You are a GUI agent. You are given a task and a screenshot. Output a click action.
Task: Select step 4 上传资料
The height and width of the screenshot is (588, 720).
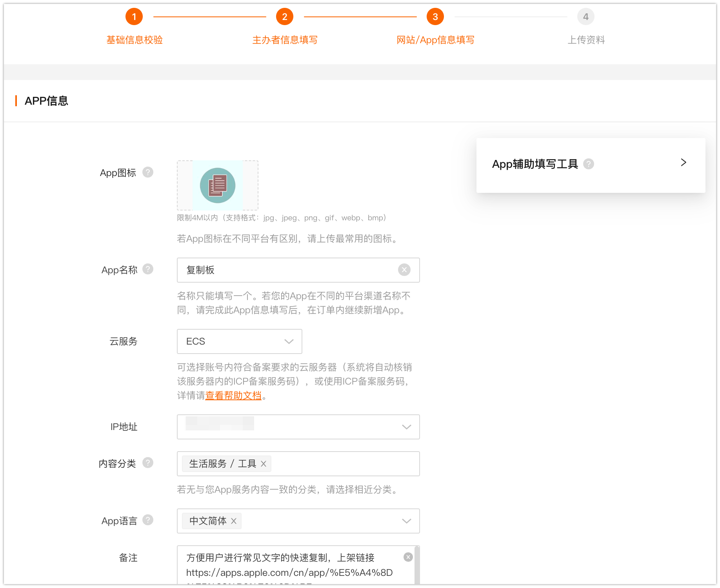tap(585, 17)
